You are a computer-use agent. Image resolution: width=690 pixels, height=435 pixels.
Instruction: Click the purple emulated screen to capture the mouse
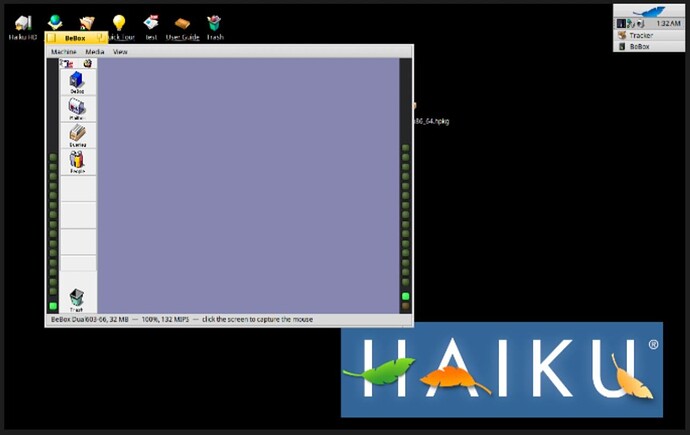click(248, 186)
